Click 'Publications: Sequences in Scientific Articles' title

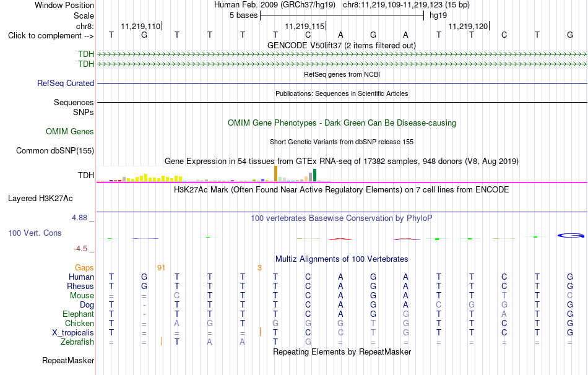click(342, 93)
